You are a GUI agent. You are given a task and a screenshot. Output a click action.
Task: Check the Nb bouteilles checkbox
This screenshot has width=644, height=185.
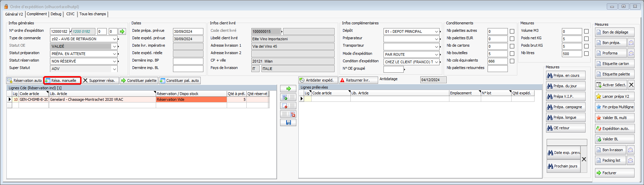(512, 54)
